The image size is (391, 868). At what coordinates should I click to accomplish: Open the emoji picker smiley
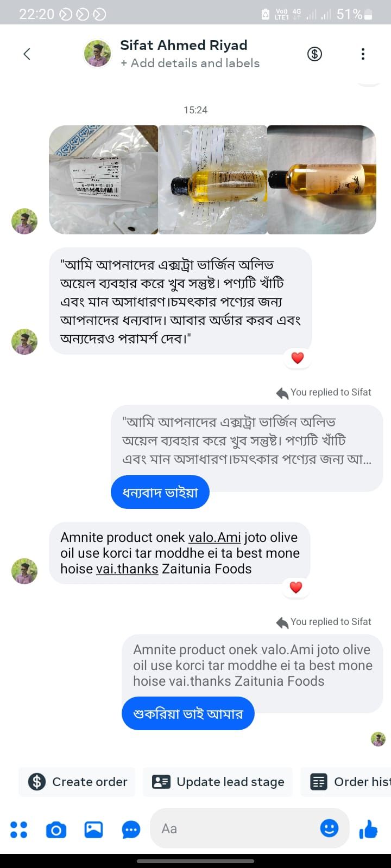(329, 828)
